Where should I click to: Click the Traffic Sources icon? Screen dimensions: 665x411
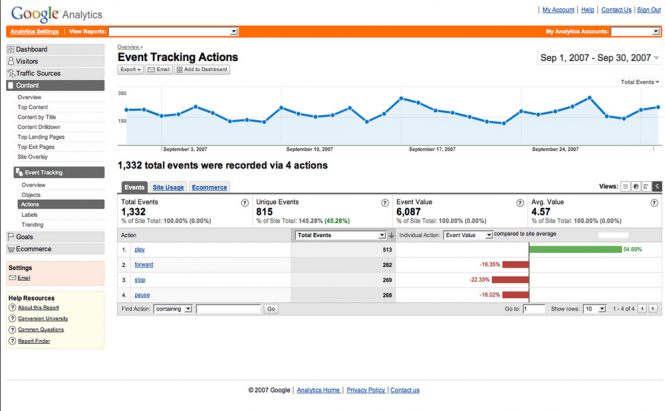(11, 73)
